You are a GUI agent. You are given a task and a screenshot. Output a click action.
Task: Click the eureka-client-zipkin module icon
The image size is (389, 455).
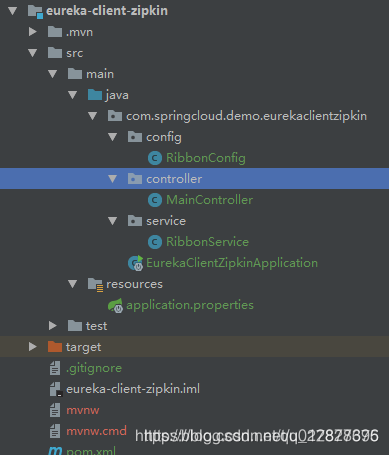(35, 12)
